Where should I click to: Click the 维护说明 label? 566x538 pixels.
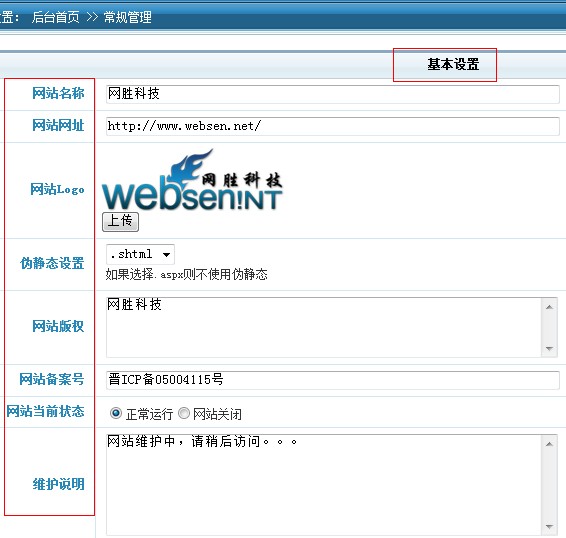[58, 484]
